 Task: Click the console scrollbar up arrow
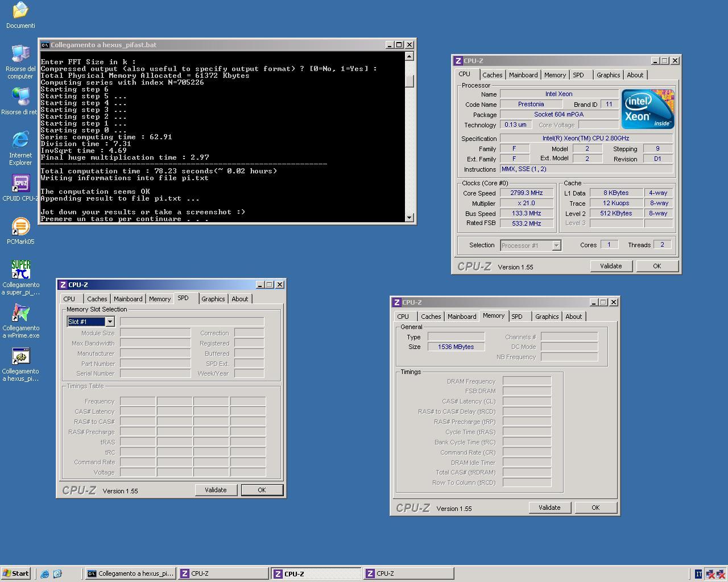pyautogui.click(x=409, y=56)
